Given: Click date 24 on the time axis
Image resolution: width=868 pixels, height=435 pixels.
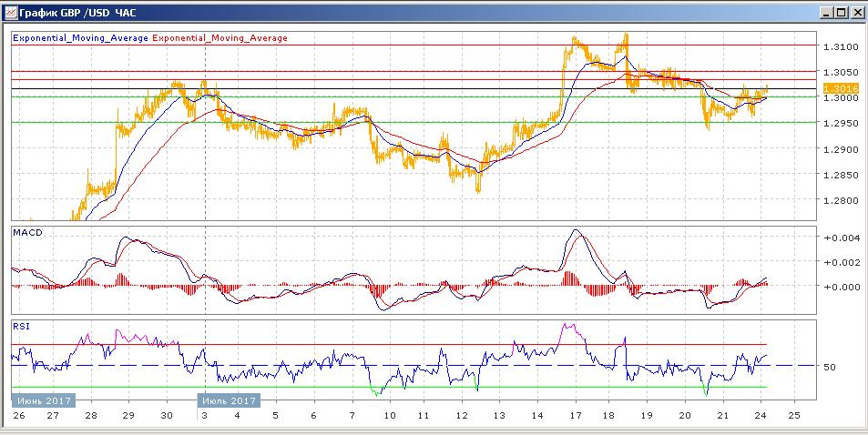Looking at the screenshot, I should pyautogui.click(x=761, y=416).
